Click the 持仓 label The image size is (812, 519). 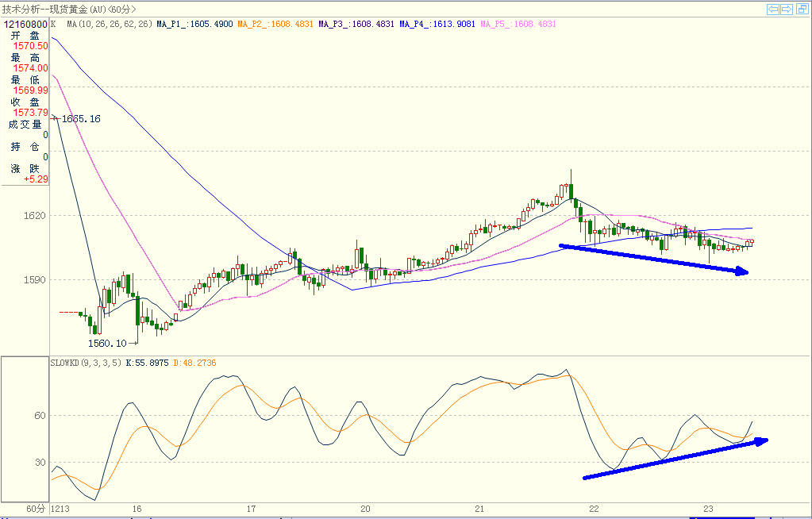tap(25, 147)
